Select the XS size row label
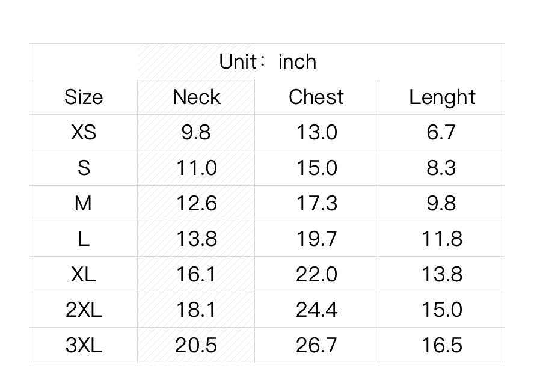 coord(83,132)
